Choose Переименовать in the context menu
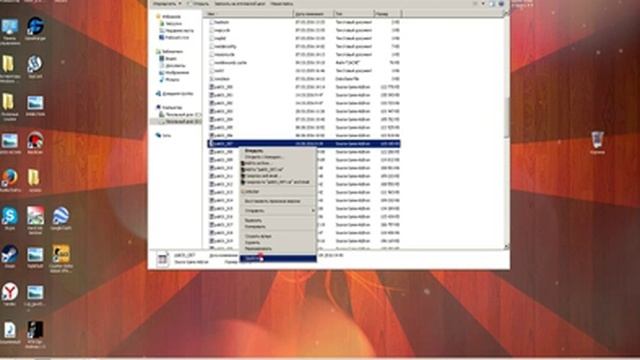This screenshot has height=360, width=640. (x=278, y=249)
